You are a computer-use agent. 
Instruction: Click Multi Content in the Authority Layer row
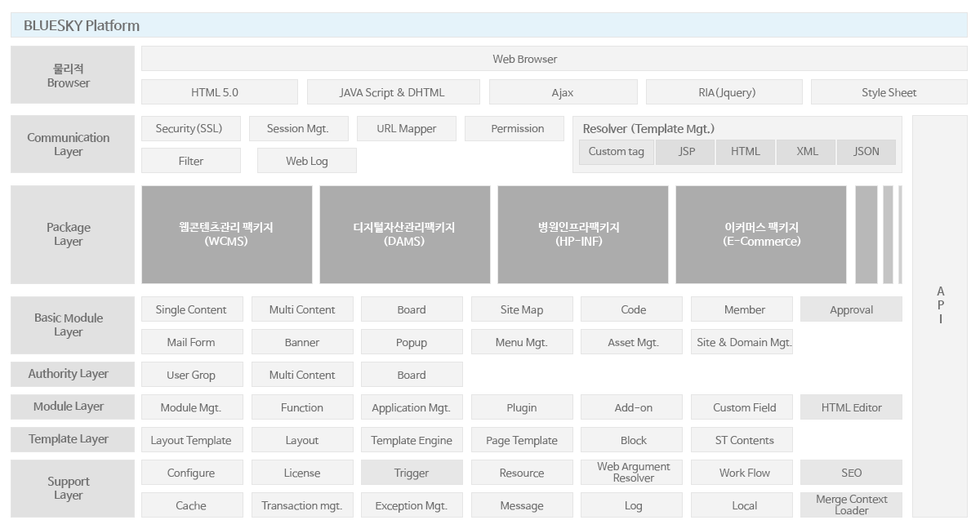pyautogui.click(x=302, y=375)
